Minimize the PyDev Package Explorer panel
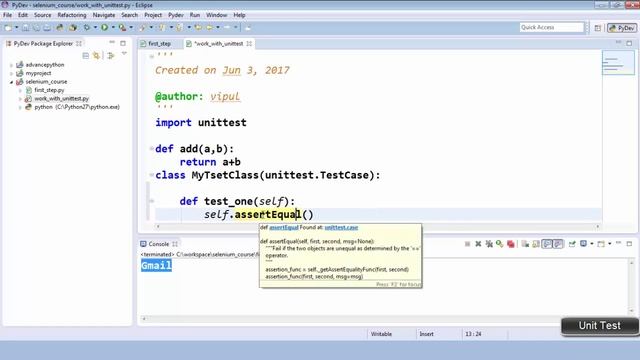This screenshot has height=360, width=640. pyautogui.click(x=112, y=43)
